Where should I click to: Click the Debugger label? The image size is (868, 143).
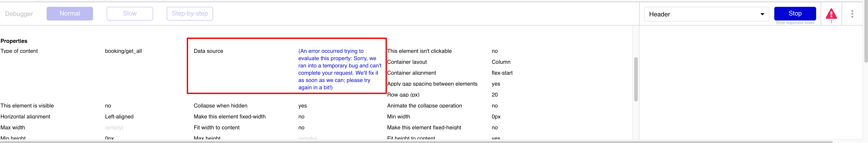tap(19, 14)
